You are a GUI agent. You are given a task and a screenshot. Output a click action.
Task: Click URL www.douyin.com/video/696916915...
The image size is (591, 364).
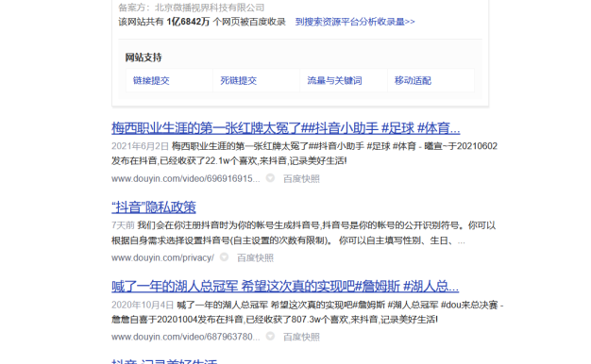(185, 179)
